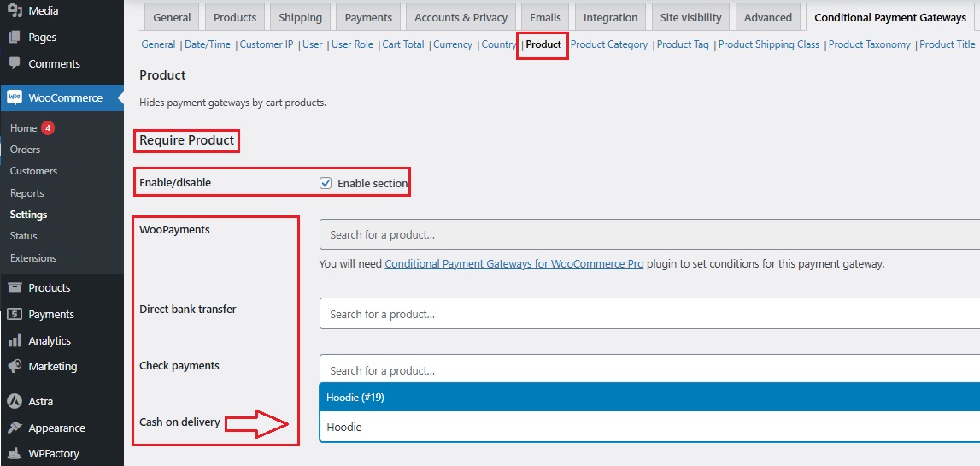Open the Customers submenu item

[x=34, y=171]
